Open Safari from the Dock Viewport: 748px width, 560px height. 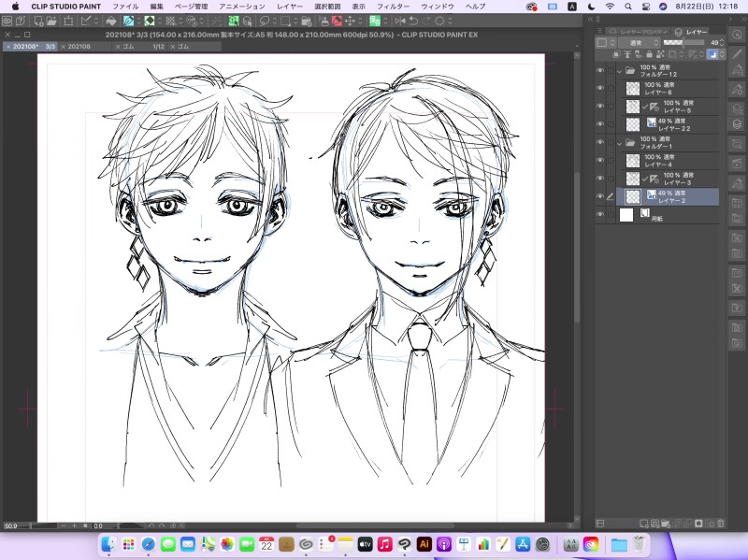click(x=149, y=544)
